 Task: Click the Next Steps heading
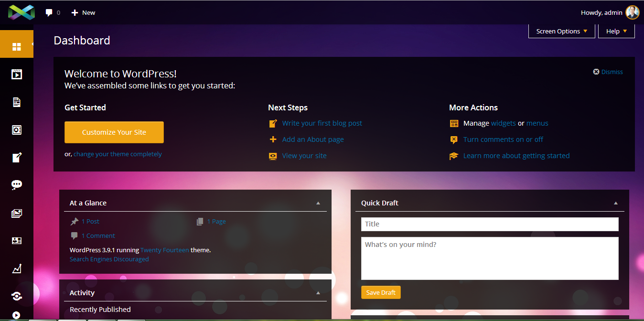[x=288, y=107]
